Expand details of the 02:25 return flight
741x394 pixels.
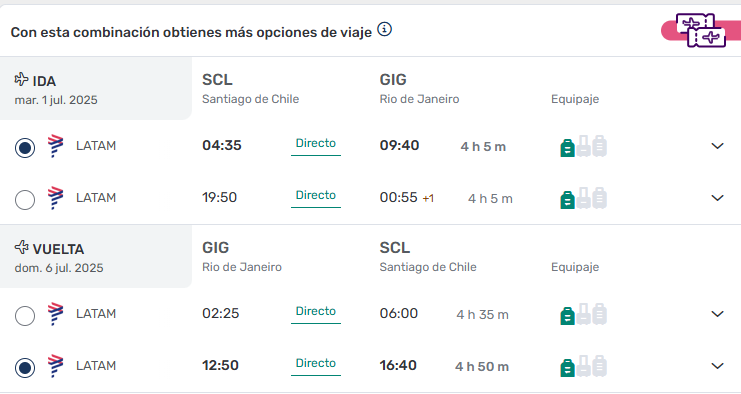click(x=717, y=314)
